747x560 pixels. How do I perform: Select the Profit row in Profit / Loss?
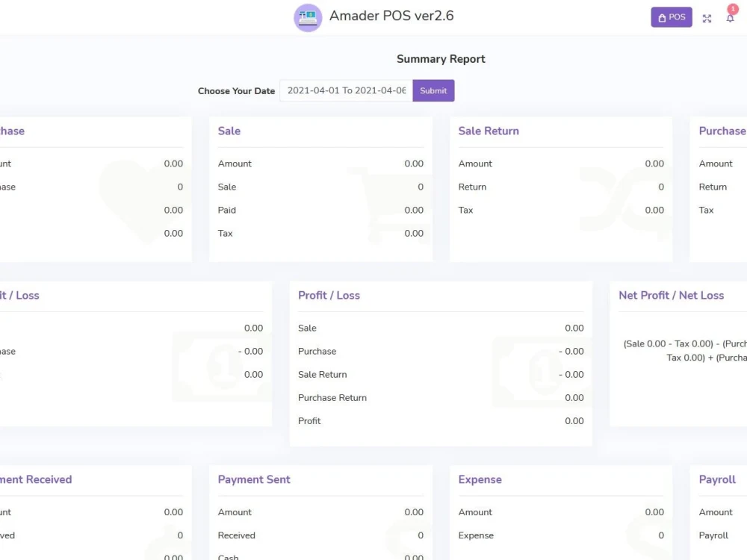(441, 421)
